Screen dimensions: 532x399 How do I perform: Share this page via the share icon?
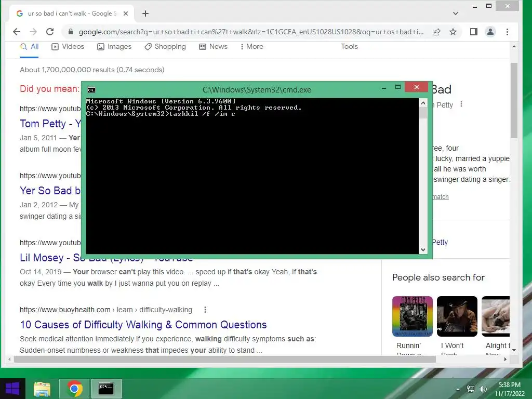(436, 32)
